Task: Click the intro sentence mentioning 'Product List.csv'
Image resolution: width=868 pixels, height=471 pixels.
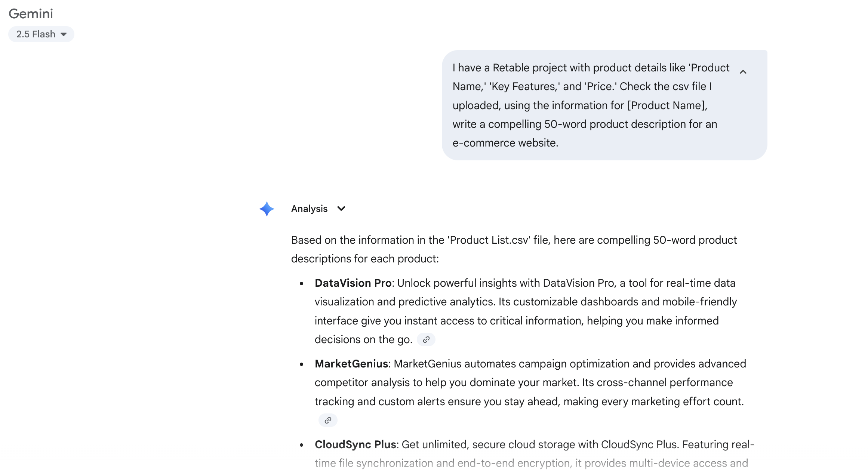Action: coord(514,249)
